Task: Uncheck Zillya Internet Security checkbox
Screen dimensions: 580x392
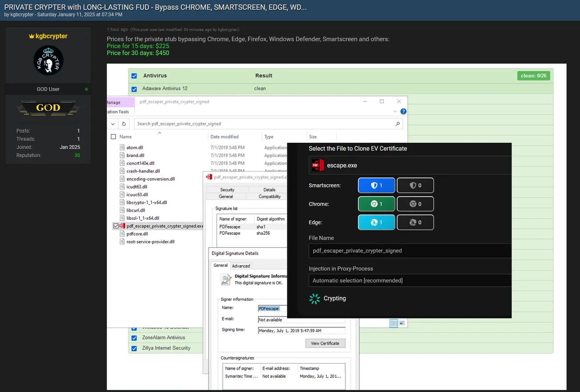Action: click(x=134, y=348)
